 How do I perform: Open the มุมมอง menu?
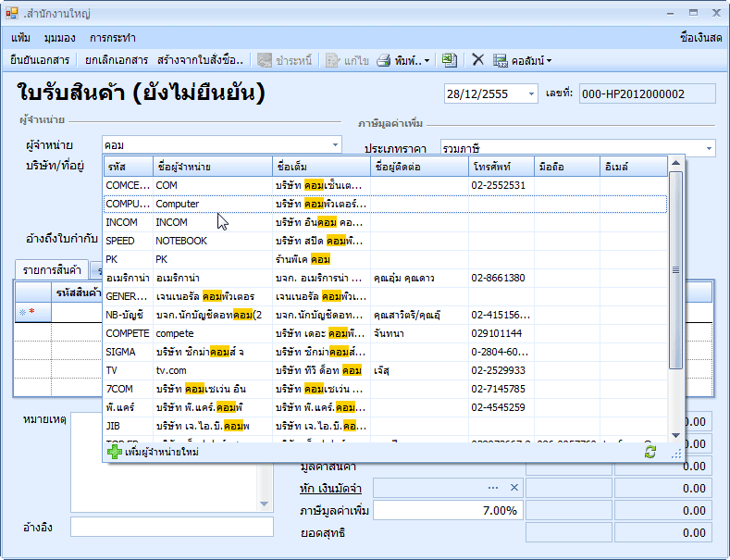pos(59,38)
